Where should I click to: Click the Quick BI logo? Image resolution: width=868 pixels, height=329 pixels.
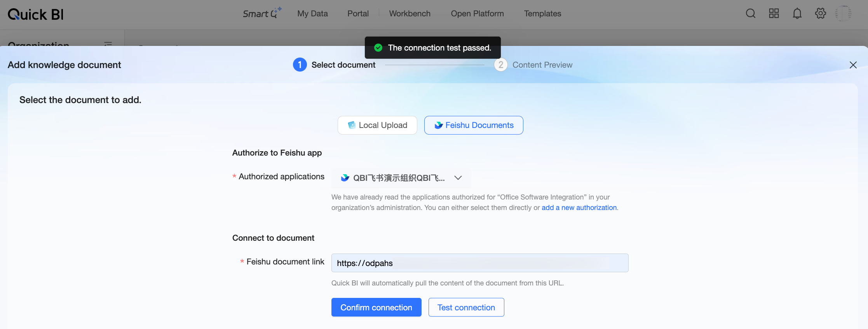[x=36, y=14]
